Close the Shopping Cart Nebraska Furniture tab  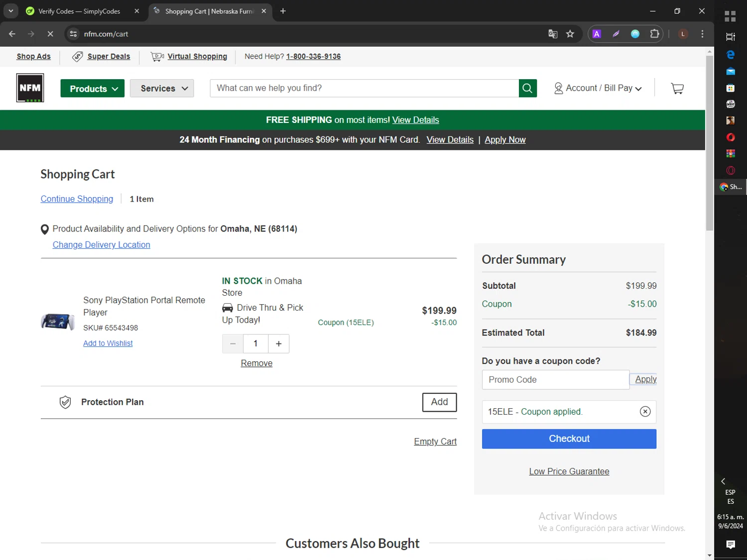click(264, 11)
